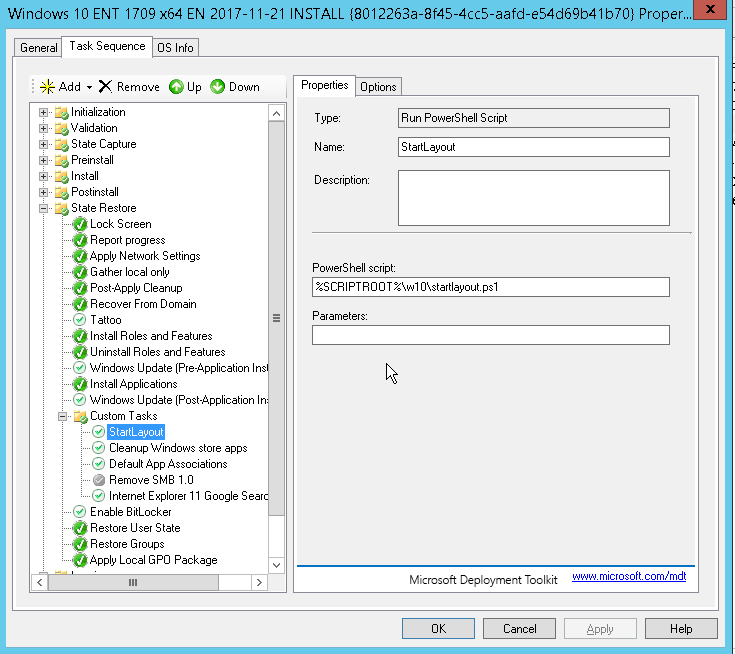The width and height of the screenshot is (735, 654).
Task: Click the Description text box
Action: click(x=534, y=198)
